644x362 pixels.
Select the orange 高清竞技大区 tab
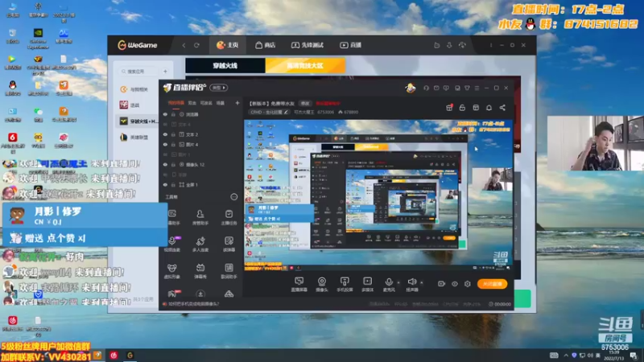(305, 66)
